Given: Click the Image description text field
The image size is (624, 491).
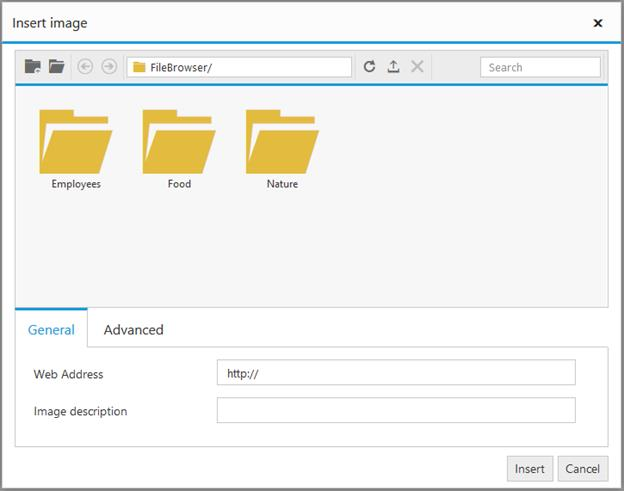Looking at the screenshot, I should 395,411.
